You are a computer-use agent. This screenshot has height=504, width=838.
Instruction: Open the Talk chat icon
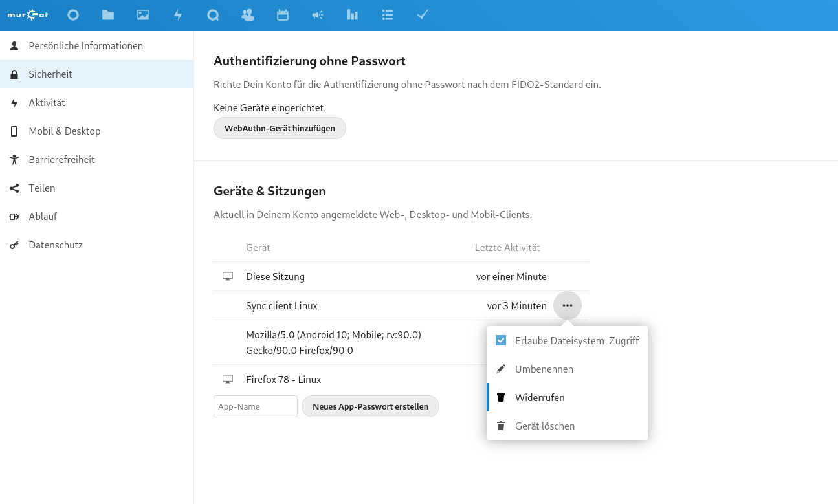pyautogui.click(x=213, y=15)
